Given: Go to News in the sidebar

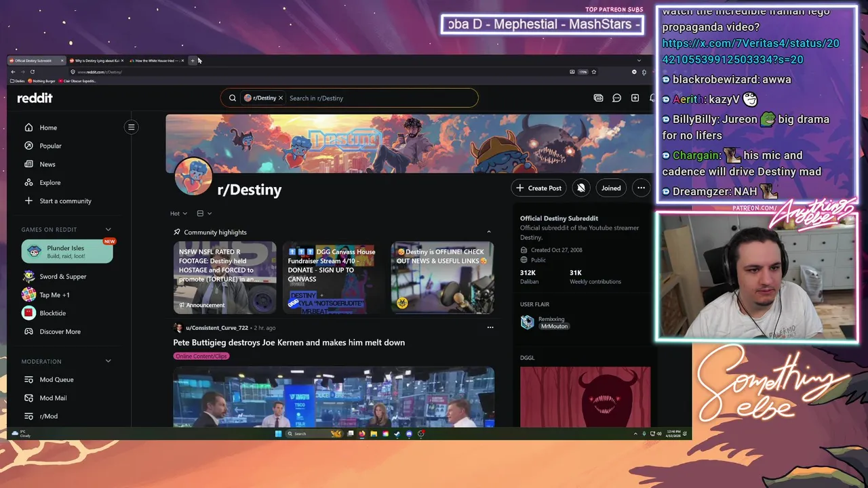Looking at the screenshot, I should pos(47,164).
